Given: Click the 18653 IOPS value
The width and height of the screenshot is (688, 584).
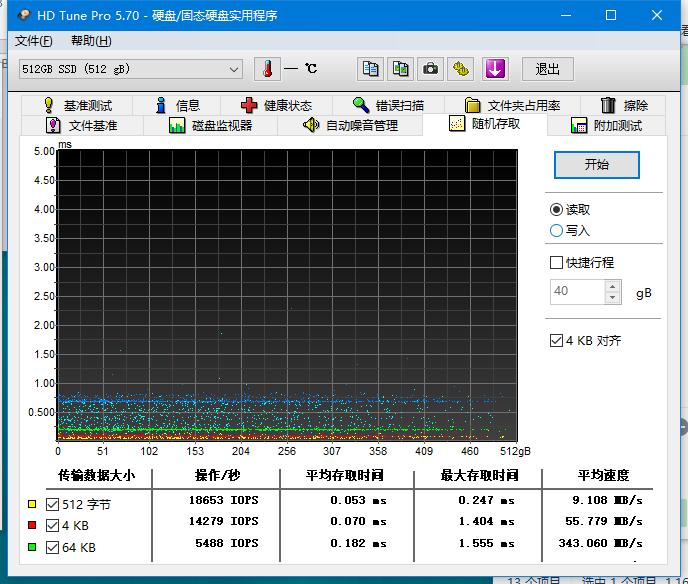Looking at the screenshot, I should pos(223,500).
